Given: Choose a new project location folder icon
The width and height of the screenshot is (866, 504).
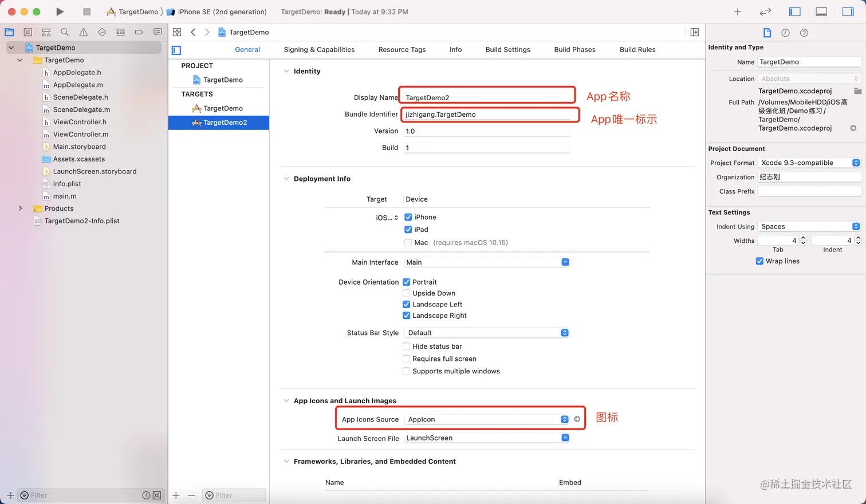Looking at the screenshot, I should (857, 91).
